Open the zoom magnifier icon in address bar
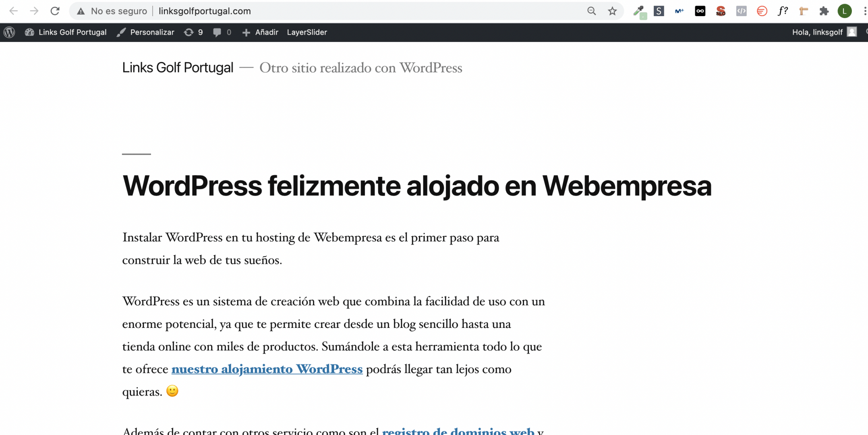The width and height of the screenshot is (868, 435). point(591,11)
